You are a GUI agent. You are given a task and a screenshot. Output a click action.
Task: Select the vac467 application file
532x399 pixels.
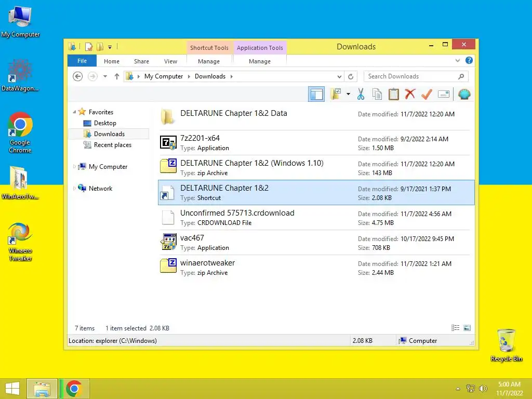point(316,243)
